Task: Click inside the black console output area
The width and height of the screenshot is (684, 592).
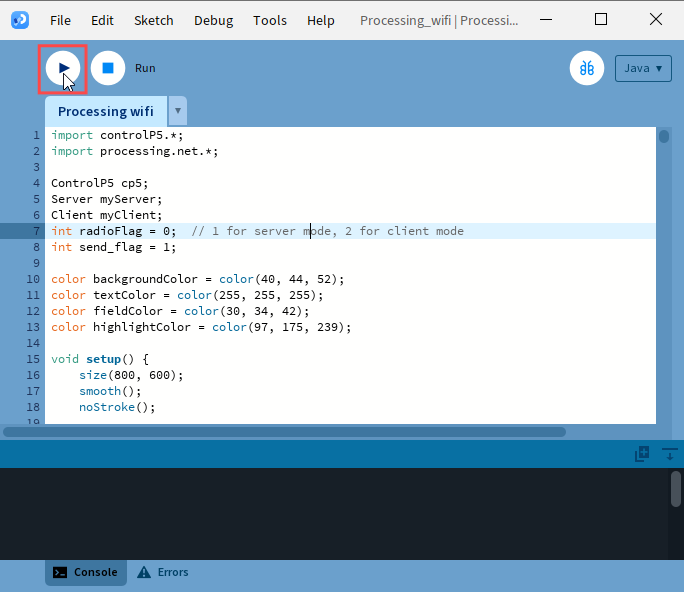Action: pyautogui.click(x=334, y=513)
